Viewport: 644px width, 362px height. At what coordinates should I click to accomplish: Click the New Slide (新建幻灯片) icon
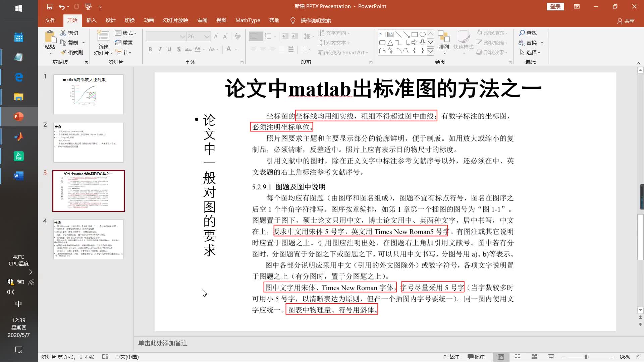(x=103, y=36)
